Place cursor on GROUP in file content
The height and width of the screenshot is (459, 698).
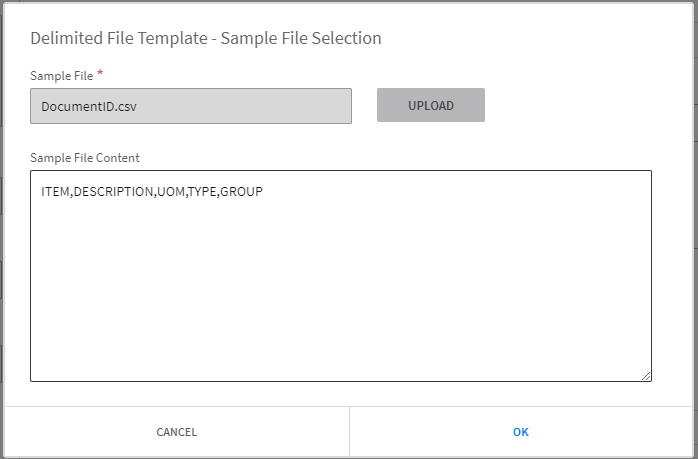(x=241, y=191)
